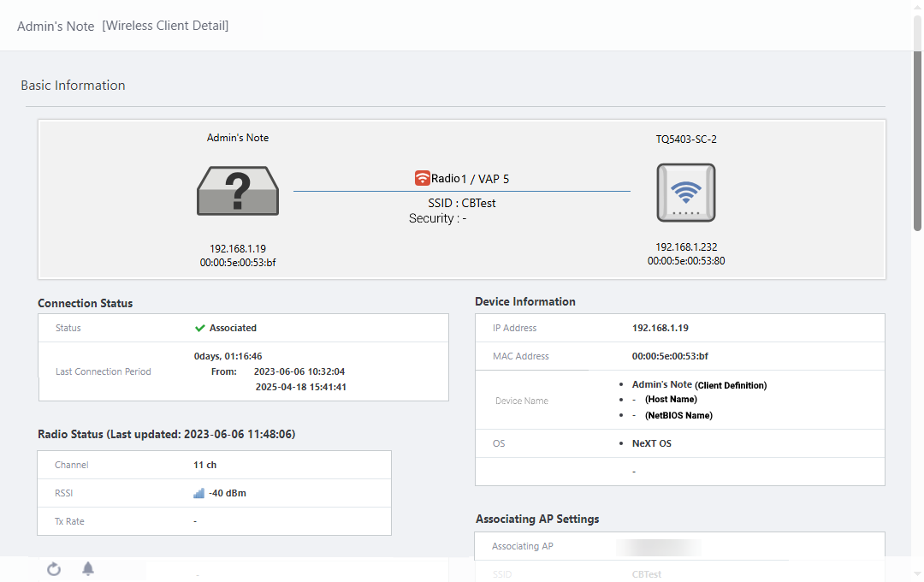Click the TQ5403-SC-2 access point name

coord(685,139)
